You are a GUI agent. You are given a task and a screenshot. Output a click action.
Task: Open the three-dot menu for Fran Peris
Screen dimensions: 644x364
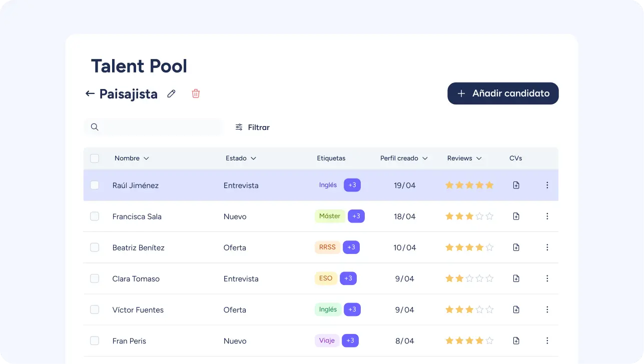coord(547,340)
